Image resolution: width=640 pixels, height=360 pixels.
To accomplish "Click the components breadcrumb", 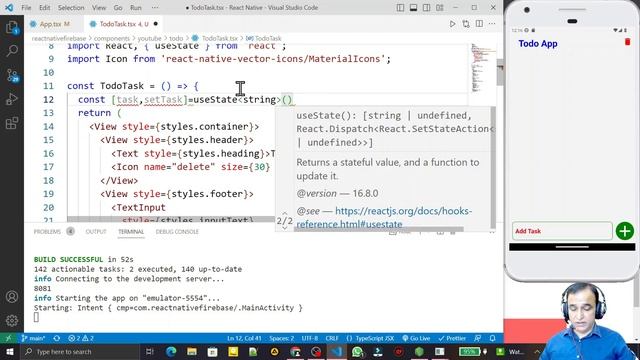I will [x=111, y=38].
